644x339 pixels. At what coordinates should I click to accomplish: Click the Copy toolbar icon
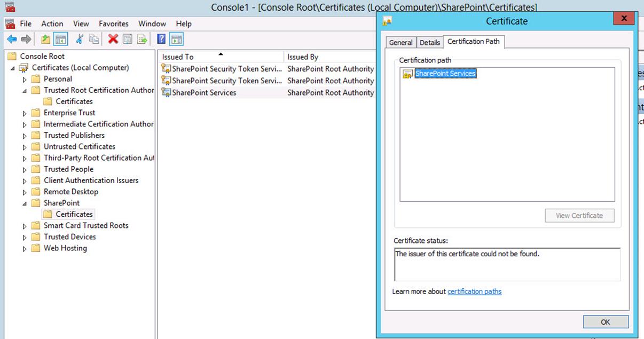(94, 39)
